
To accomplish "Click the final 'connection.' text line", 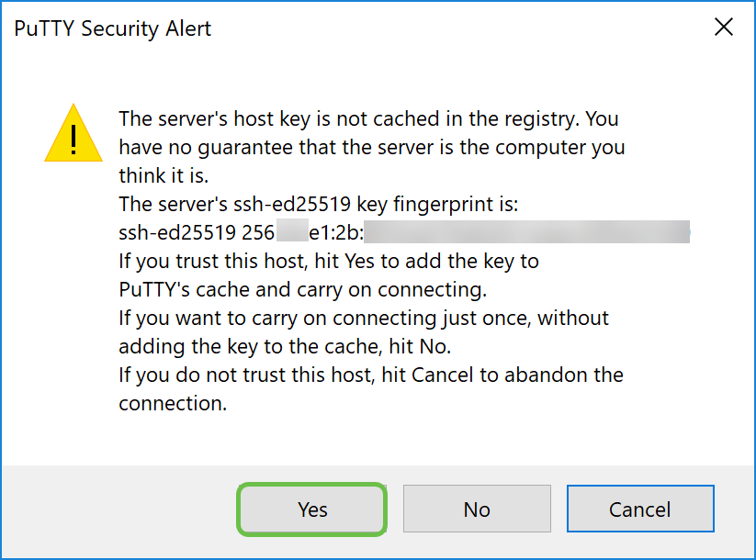I will [x=172, y=403].
